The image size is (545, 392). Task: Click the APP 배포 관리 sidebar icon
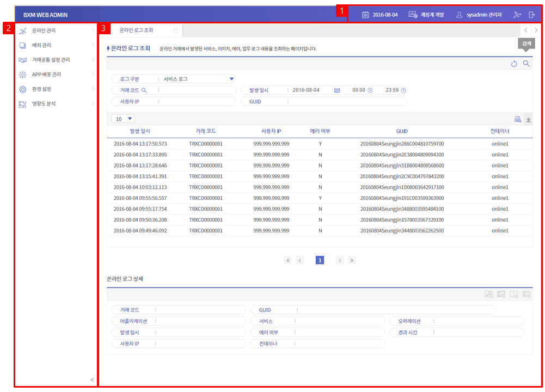22,75
